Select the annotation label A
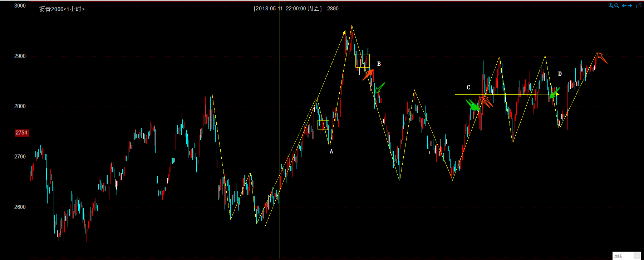 click(331, 152)
